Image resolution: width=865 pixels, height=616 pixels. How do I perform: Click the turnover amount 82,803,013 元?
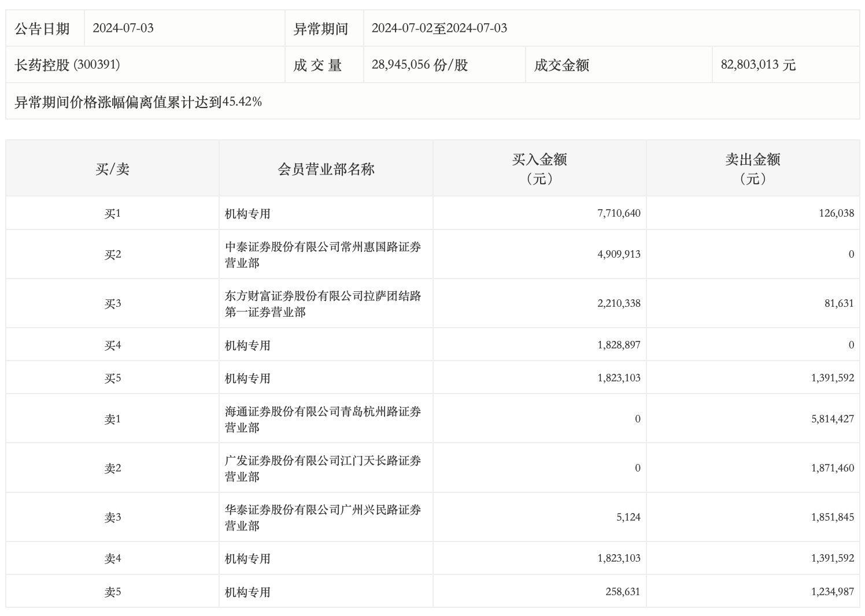758,65
